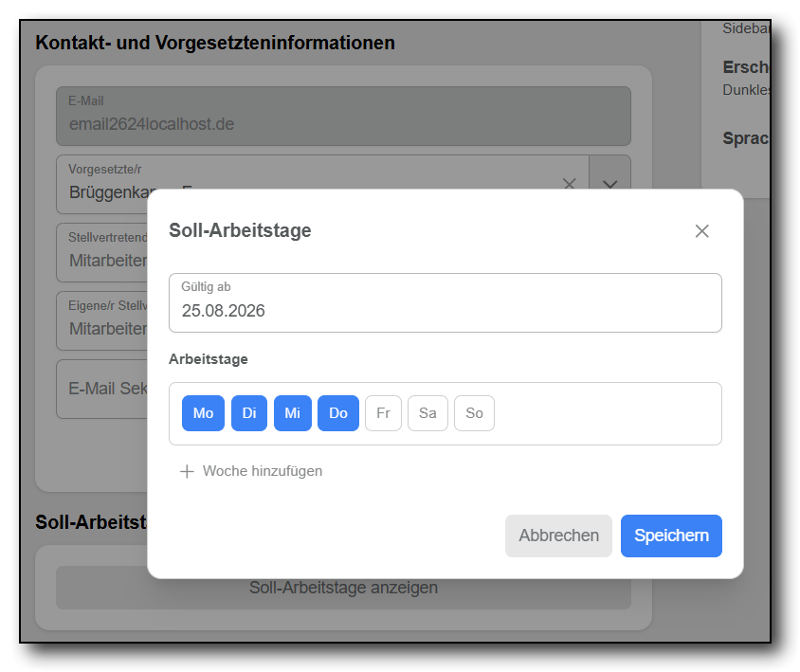Click the Eigene/r Stellv field in background
Viewport: 800px width, 672px height.
coord(102,320)
